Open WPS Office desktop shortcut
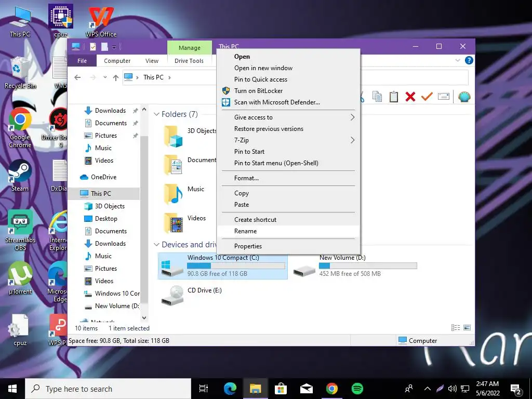532x399 pixels. [101, 21]
